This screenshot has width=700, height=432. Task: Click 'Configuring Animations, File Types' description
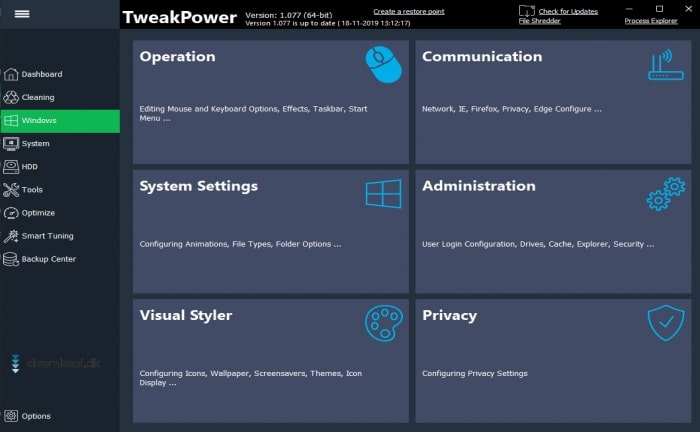click(x=240, y=244)
